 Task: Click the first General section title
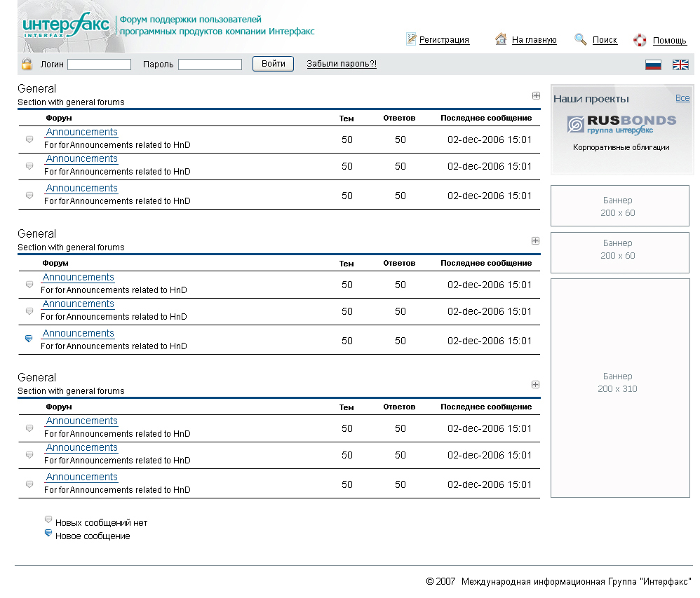(x=36, y=88)
